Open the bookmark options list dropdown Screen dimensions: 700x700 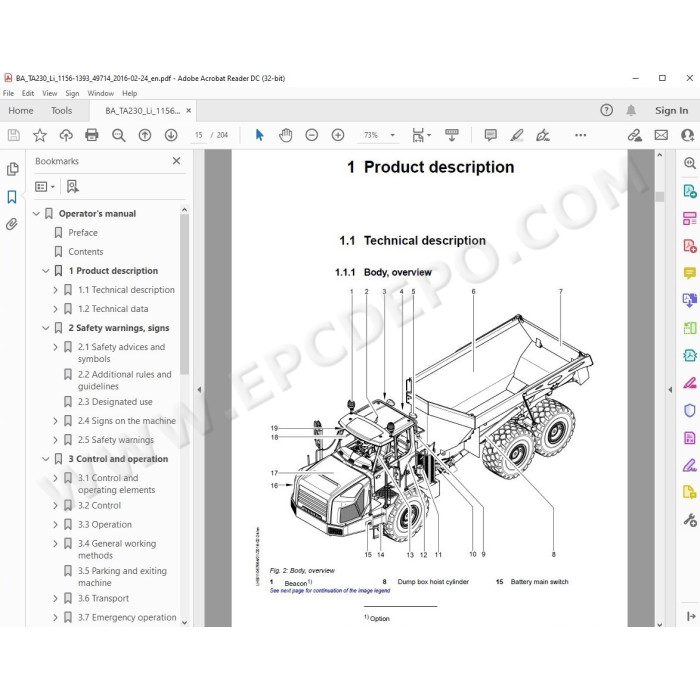45,187
